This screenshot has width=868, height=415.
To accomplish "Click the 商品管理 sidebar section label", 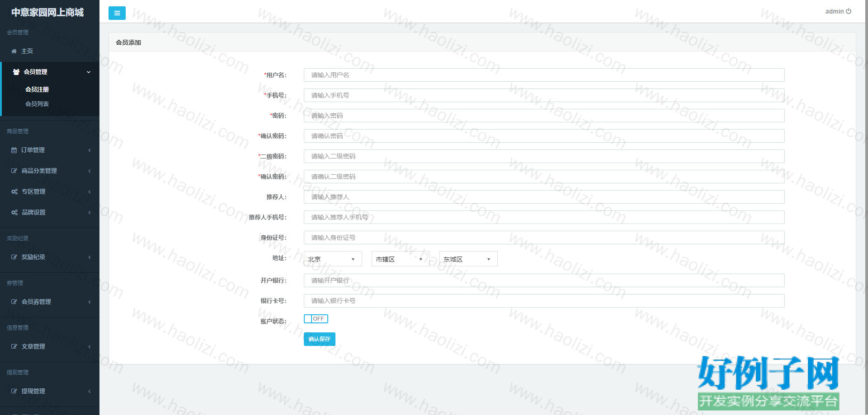I will pos(18,131).
